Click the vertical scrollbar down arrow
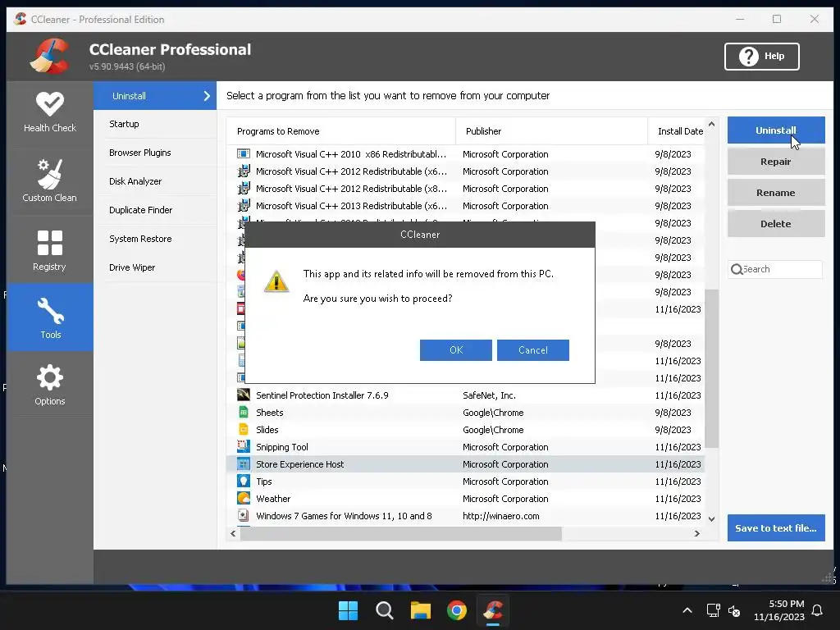The image size is (840, 630). point(711,518)
